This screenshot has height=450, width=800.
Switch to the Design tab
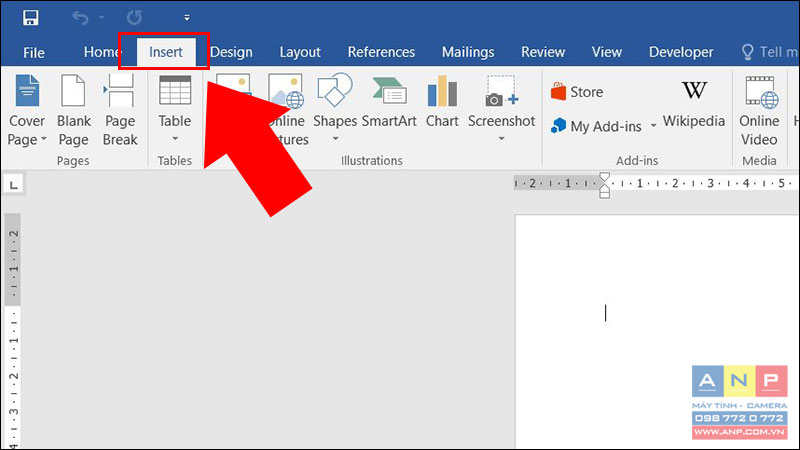coord(231,52)
